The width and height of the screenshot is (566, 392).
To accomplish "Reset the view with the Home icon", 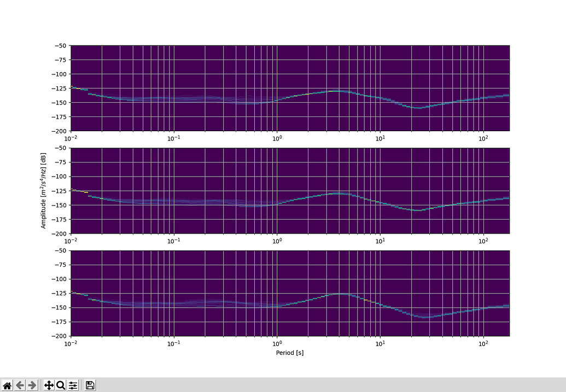I will [7, 385].
